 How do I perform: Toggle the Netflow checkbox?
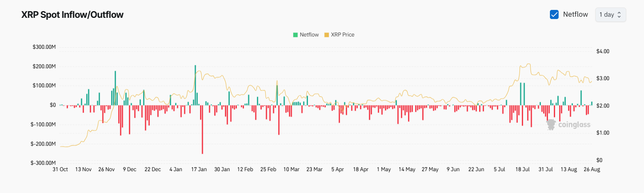[554, 15]
